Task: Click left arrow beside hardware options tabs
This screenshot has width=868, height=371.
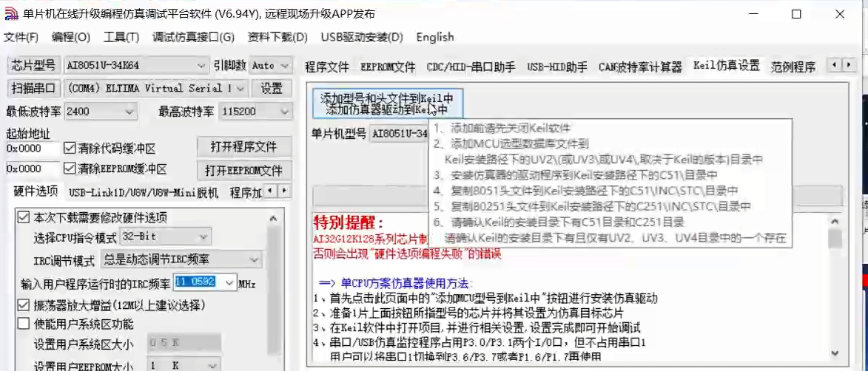Action: click(269, 191)
